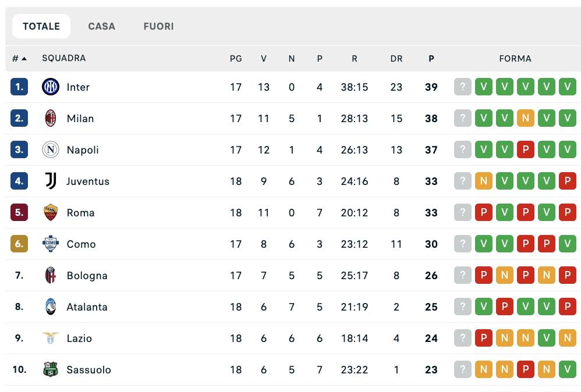Click Napoli's upcoming match question mark badge

[462, 149]
